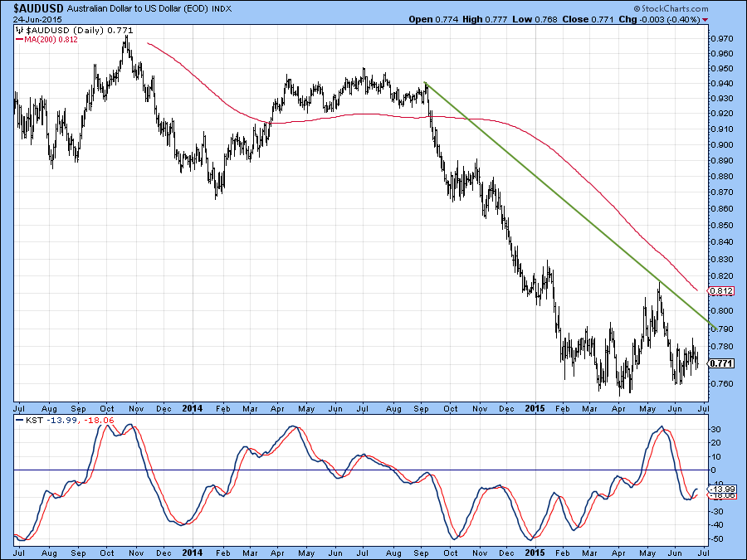Click the 0.970 top price axis label
The width and height of the screenshot is (747, 560).
tap(722, 38)
